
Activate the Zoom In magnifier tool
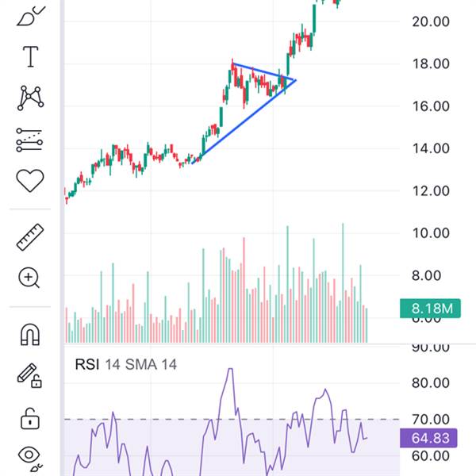pyautogui.click(x=29, y=278)
